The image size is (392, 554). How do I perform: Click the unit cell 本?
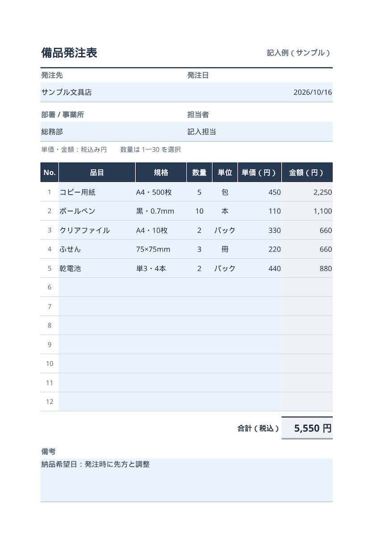point(225,211)
